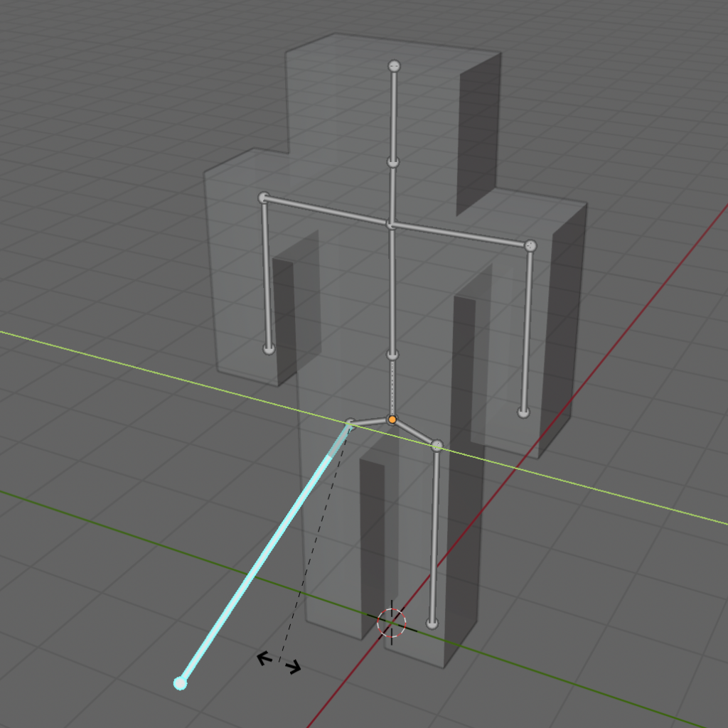The image size is (728, 728).
Task: Select the cyan leg bone's tip joint
Action: point(180,683)
